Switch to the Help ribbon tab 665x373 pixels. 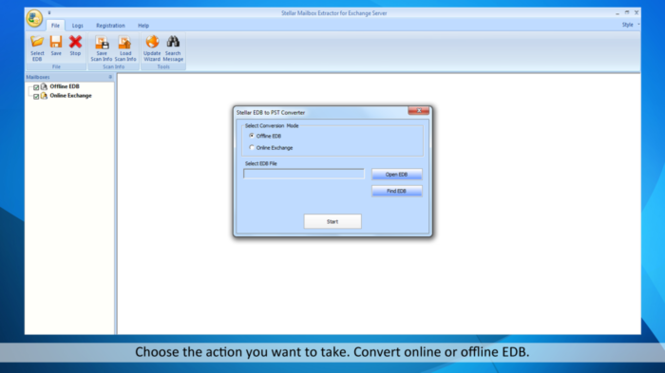143,25
